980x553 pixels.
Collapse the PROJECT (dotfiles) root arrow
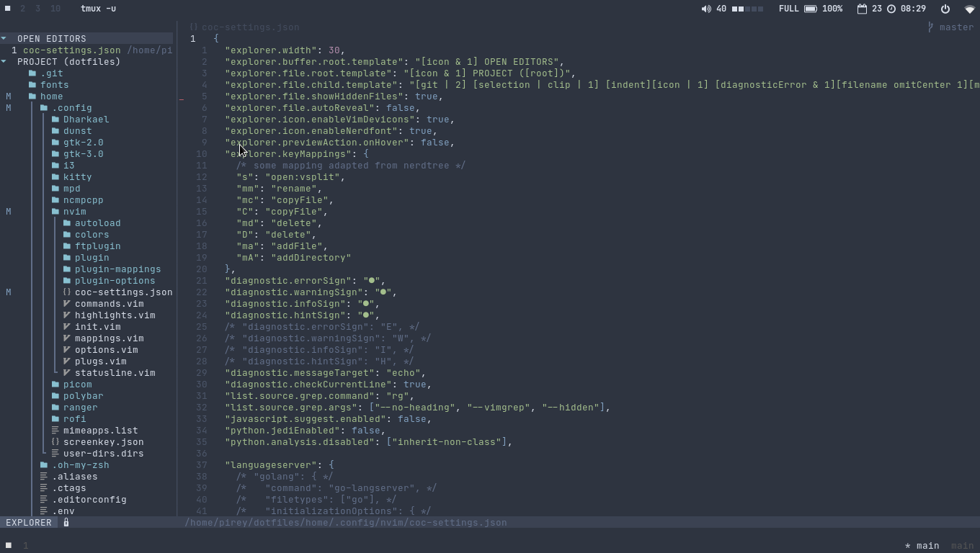tap(4, 62)
